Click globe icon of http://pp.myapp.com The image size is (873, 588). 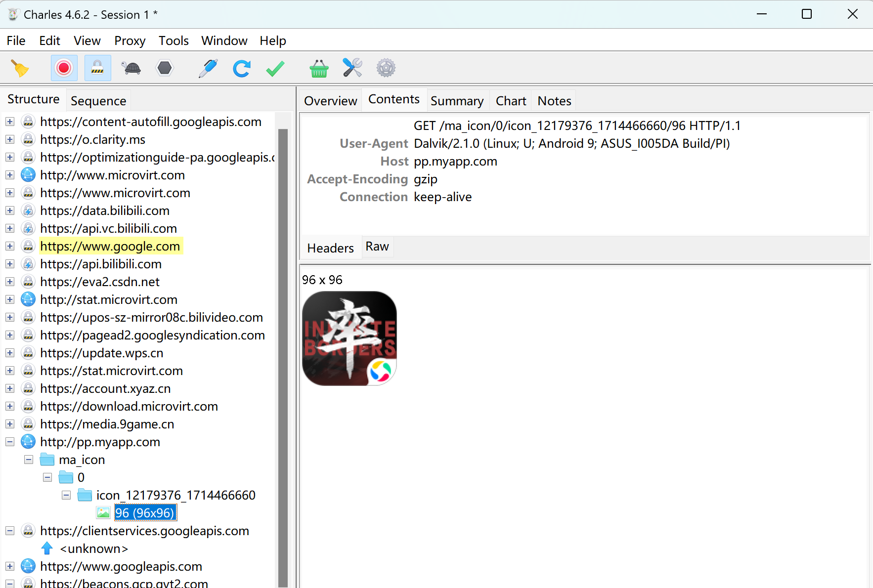[x=28, y=442]
